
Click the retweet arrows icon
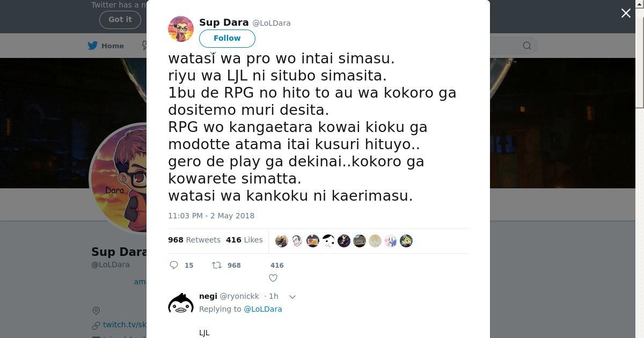217,265
